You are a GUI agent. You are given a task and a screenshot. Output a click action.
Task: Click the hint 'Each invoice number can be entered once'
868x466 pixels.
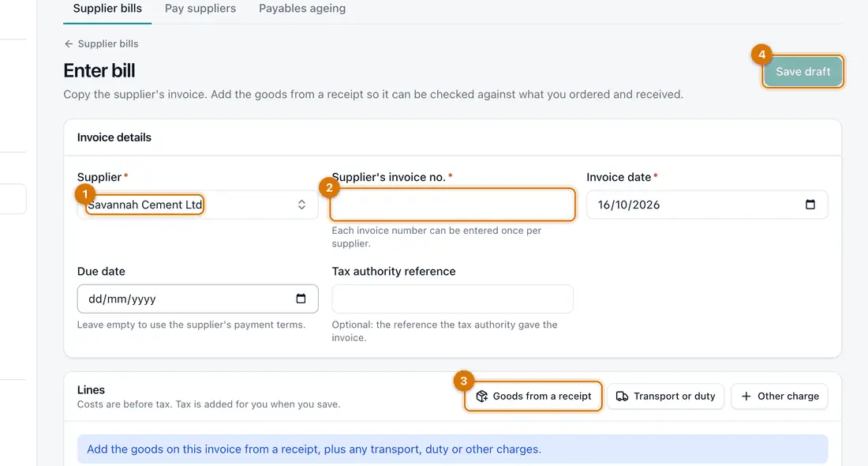436,237
